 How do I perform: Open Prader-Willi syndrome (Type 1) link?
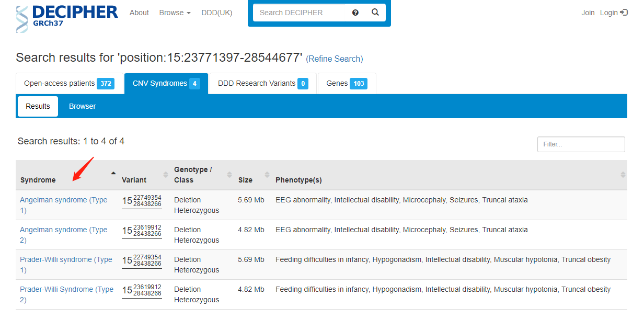click(x=66, y=265)
